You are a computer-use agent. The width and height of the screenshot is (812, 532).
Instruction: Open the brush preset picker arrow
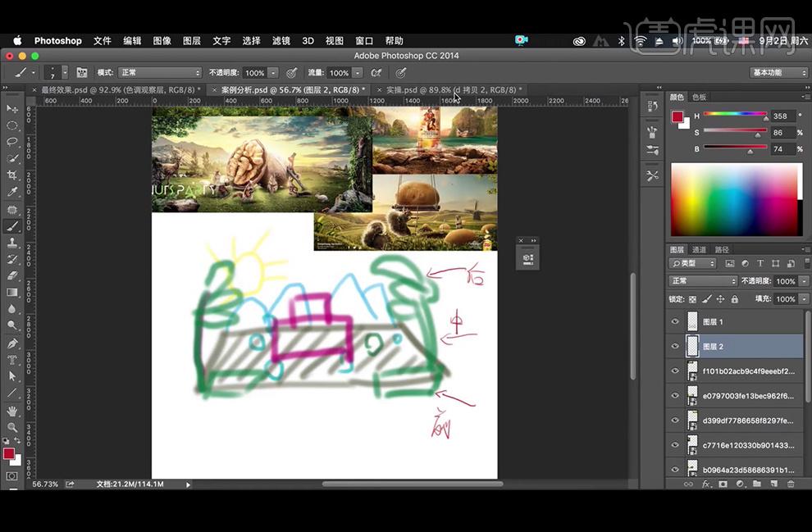click(x=65, y=73)
